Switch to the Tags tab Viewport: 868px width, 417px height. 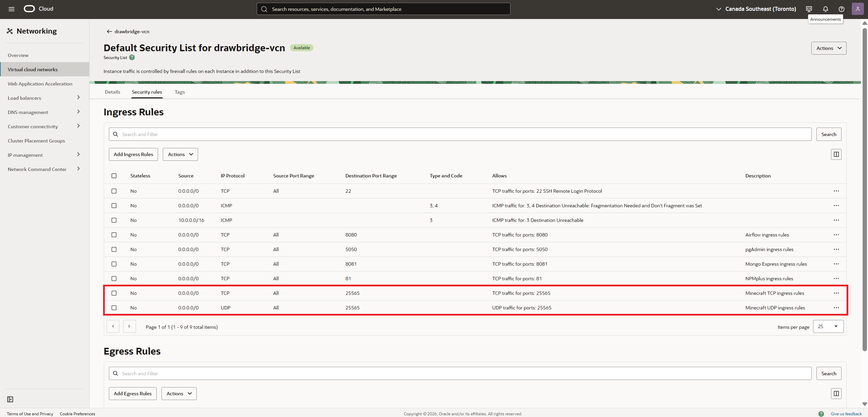coord(179,92)
